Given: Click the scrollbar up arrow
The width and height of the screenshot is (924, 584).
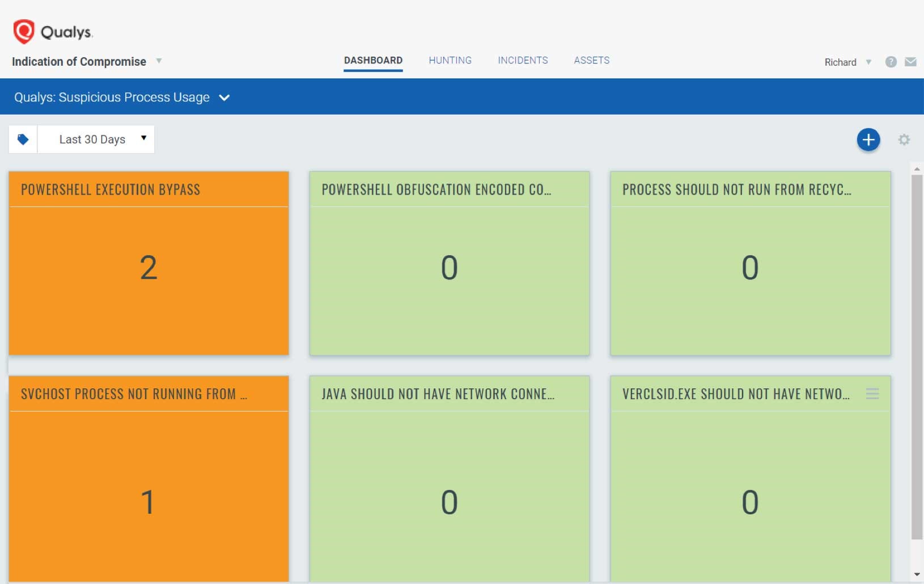Looking at the screenshot, I should pyautogui.click(x=917, y=169).
